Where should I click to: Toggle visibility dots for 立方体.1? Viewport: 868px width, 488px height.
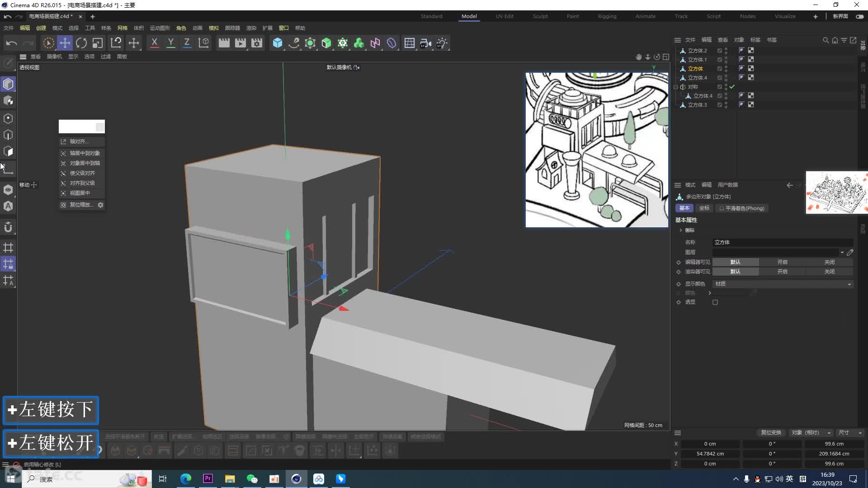tap(726, 60)
